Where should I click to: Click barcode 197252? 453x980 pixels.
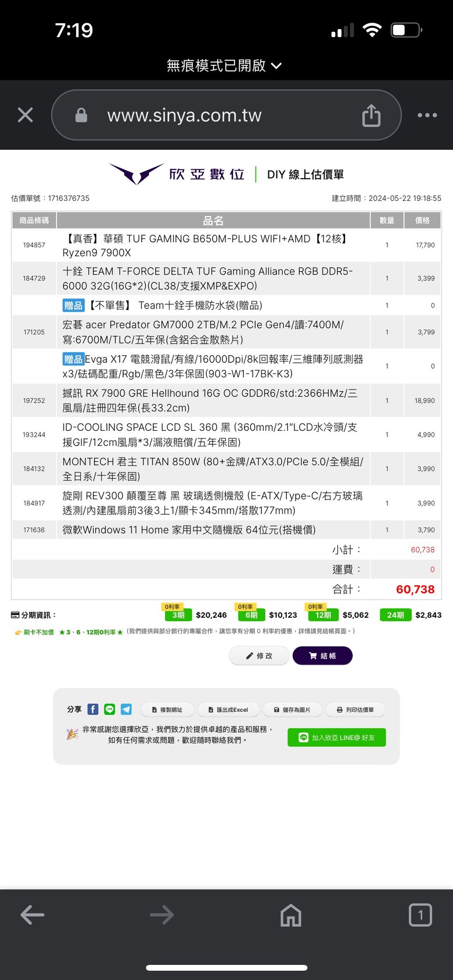click(x=34, y=401)
